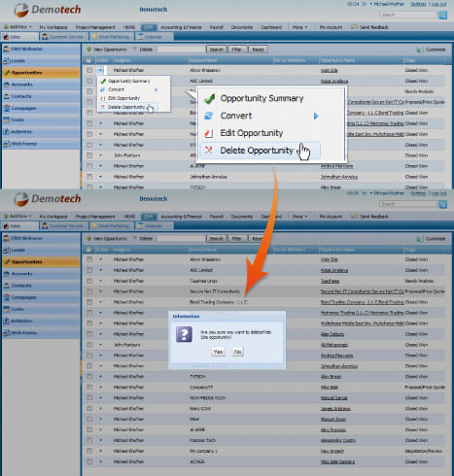Click the Web Forms sidebar icon, upper screenshot
The image size is (454, 476).
click(7, 144)
